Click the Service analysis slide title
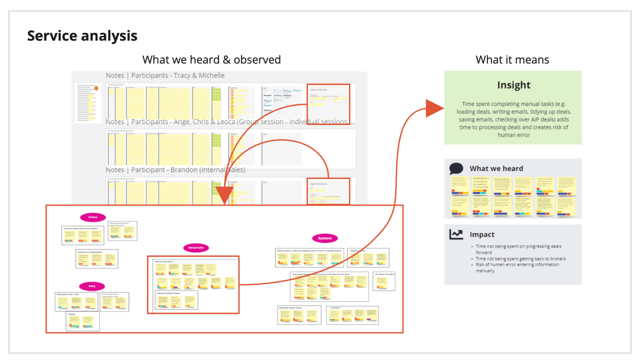Viewport: 640px width, 364px height. coord(82,36)
